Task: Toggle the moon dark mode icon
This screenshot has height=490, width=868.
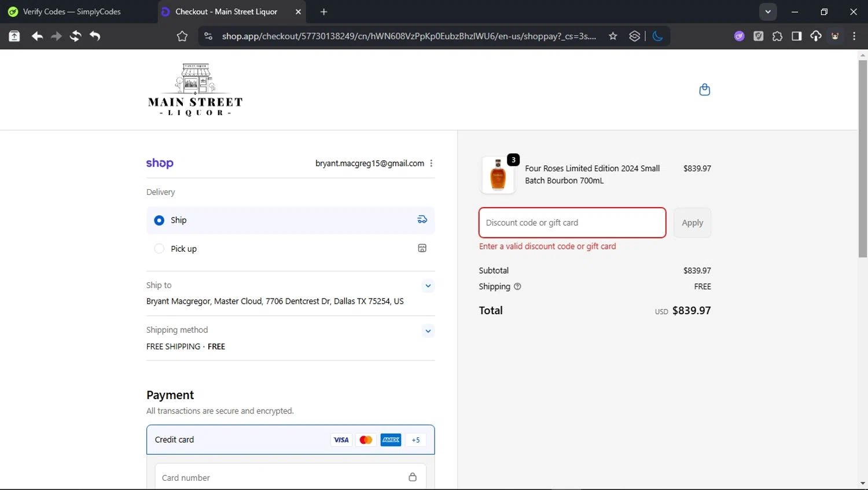Action: tap(657, 36)
